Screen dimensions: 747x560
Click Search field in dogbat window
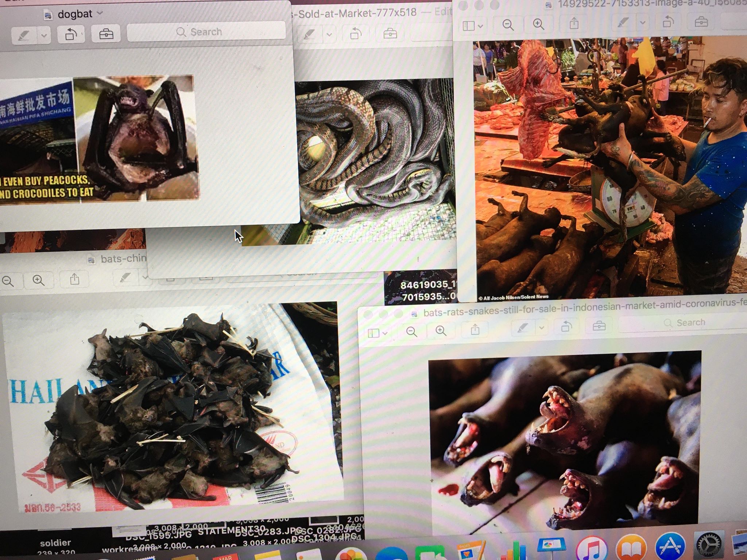point(206,31)
